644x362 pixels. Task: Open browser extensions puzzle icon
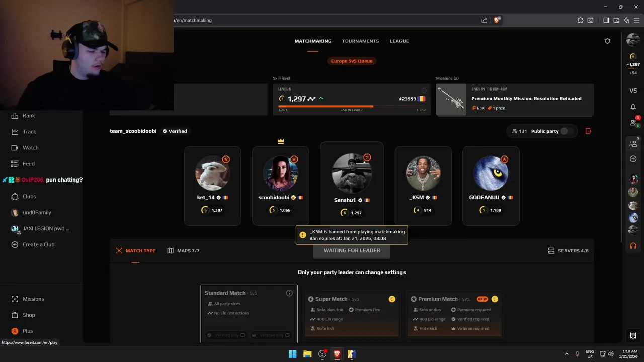tap(580, 20)
